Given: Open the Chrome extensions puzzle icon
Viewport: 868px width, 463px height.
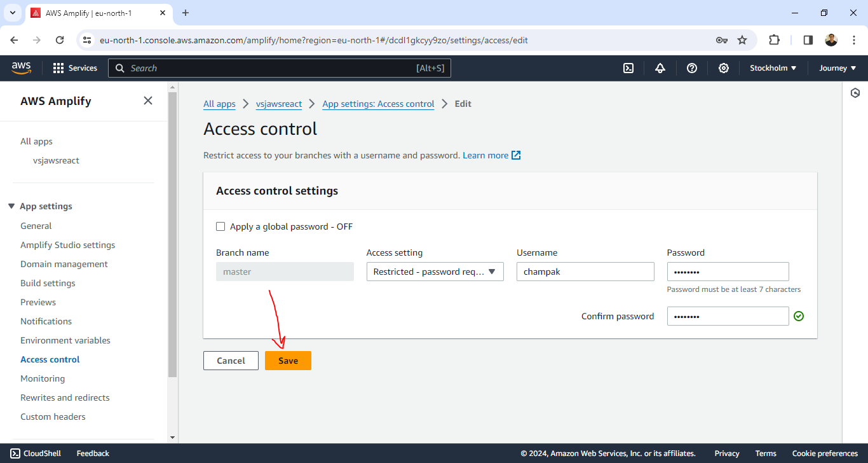Looking at the screenshot, I should pos(774,40).
